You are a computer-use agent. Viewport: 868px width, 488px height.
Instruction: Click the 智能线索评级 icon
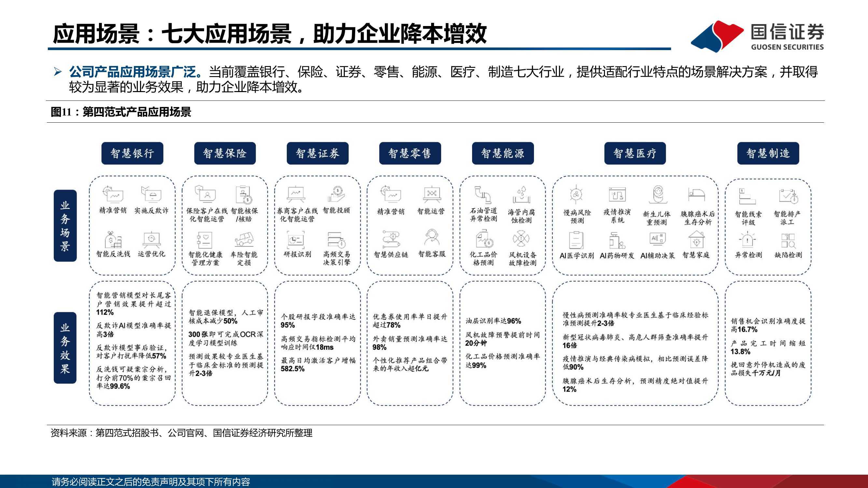click(x=747, y=197)
